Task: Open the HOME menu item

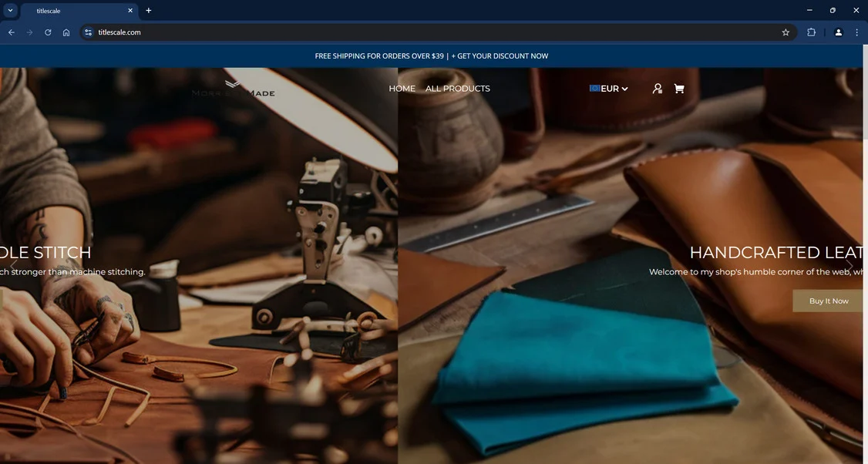Action: click(x=402, y=89)
